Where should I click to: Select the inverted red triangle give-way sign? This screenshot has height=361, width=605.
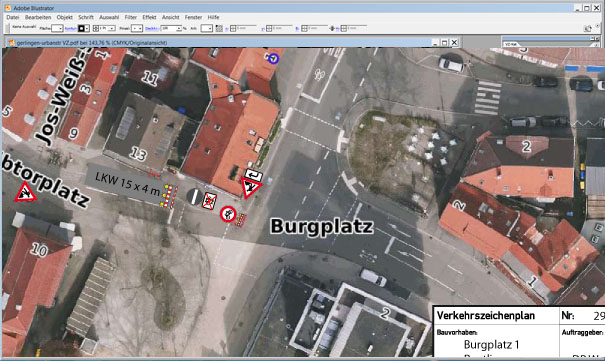pos(251,187)
